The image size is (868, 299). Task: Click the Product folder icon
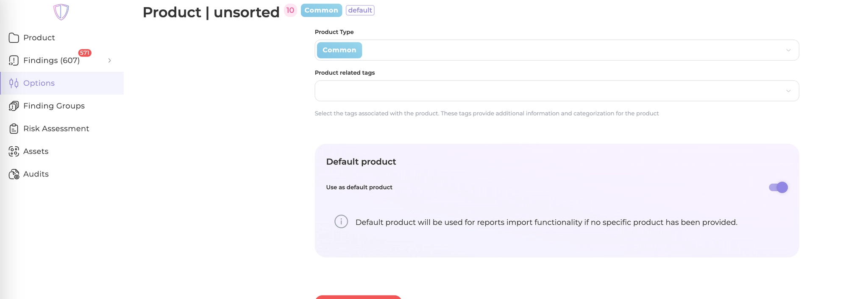point(14,38)
